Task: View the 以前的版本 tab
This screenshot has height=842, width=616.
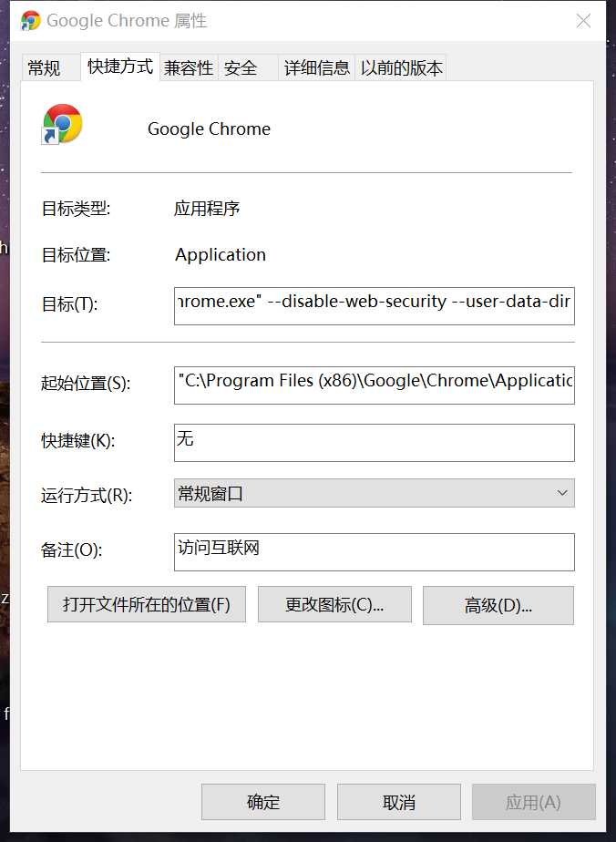Action: tap(401, 68)
